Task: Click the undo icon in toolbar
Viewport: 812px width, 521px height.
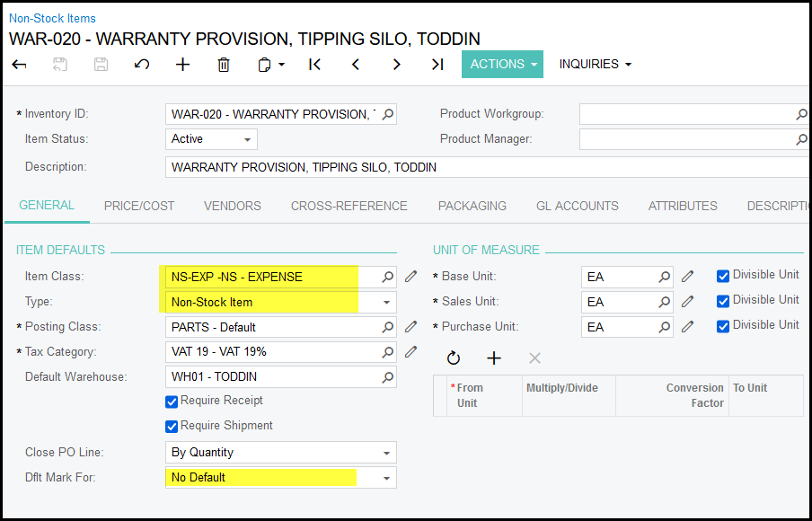Action: pyautogui.click(x=141, y=65)
